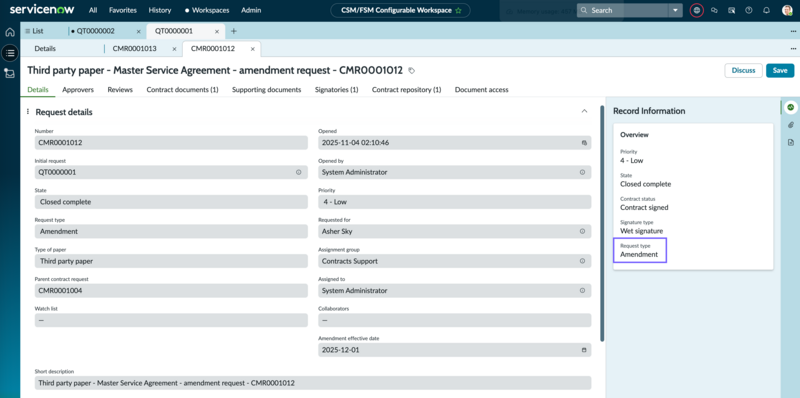This screenshot has height=398, width=800.
Task: Open the notifications bell icon
Action: [766, 10]
